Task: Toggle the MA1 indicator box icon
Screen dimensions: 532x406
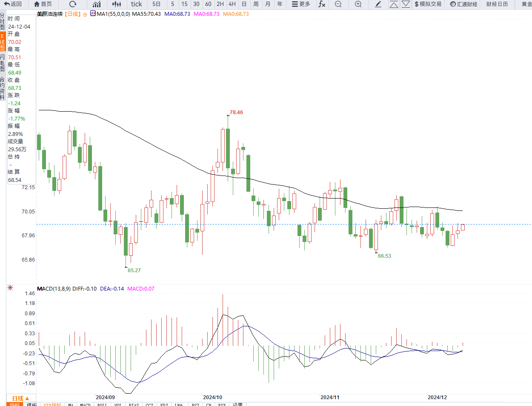Action: (93, 14)
